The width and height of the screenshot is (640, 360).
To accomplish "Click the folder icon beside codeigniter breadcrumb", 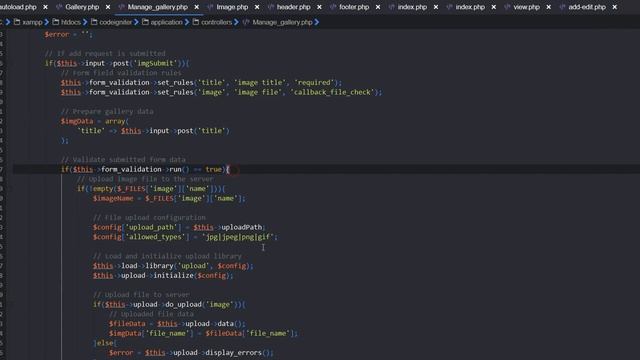I will coord(94,22).
